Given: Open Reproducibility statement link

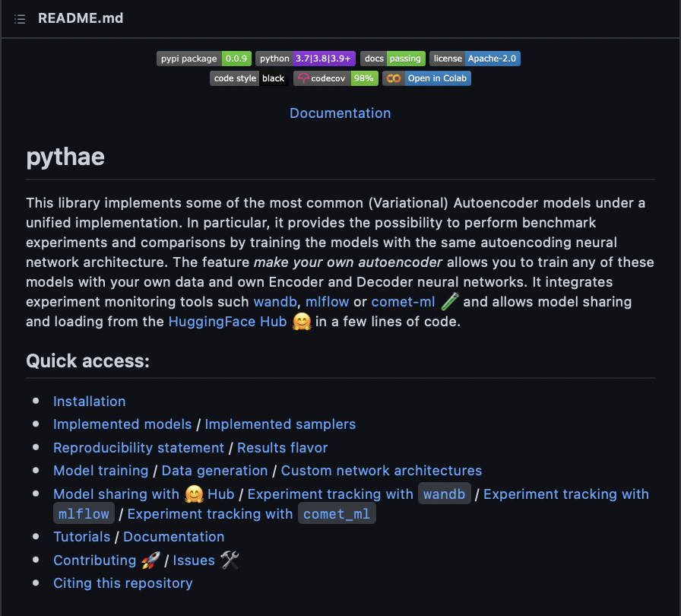Looking at the screenshot, I should coord(138,448).
